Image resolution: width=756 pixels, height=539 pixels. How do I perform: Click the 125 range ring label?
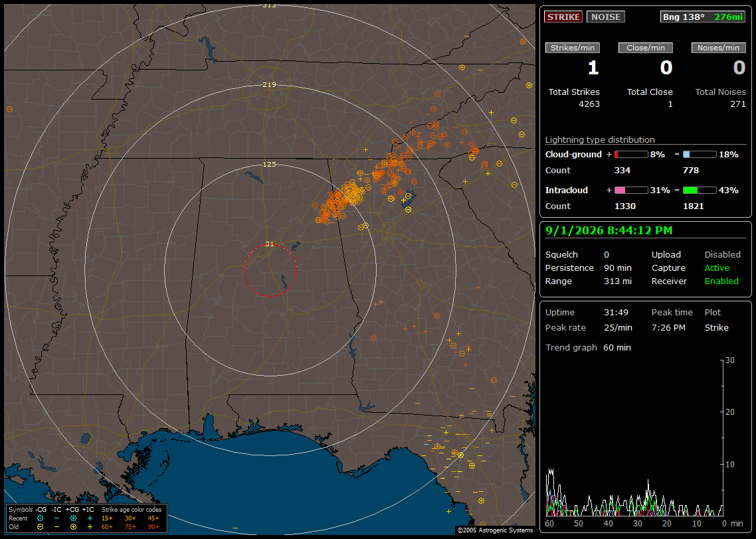[x=269, y=164]
